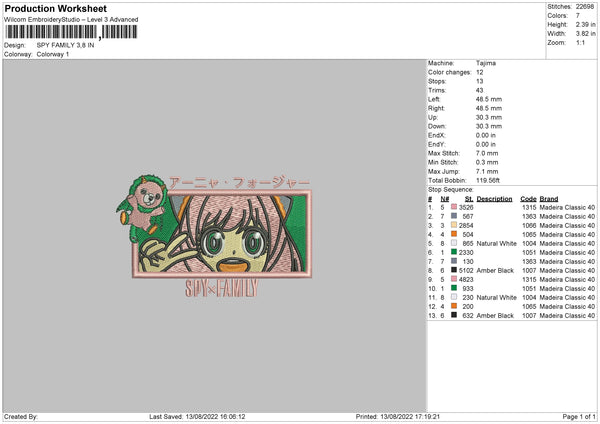
Task: Click the N# column header
Action: 445,199
